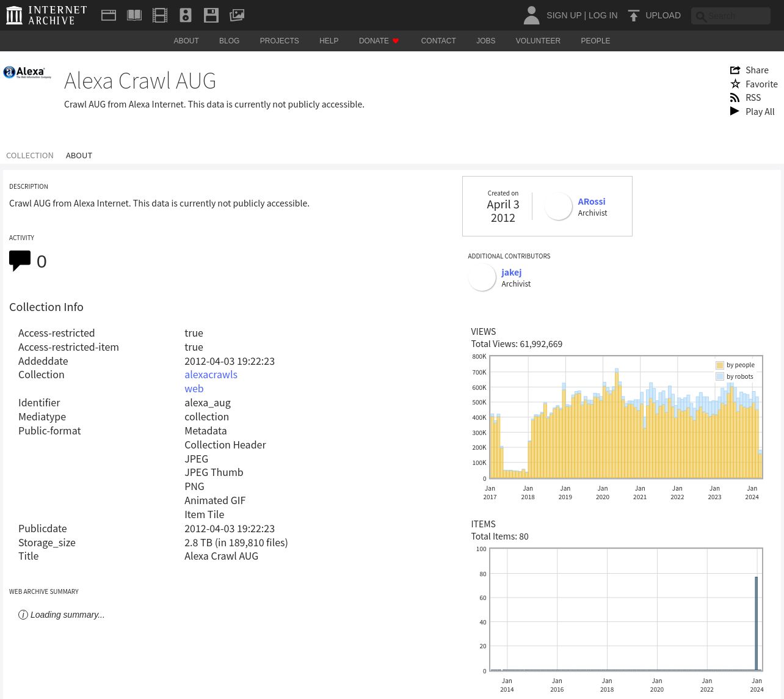Open the CONTACT menu item
784x699 pixels.
click(438, 41)
